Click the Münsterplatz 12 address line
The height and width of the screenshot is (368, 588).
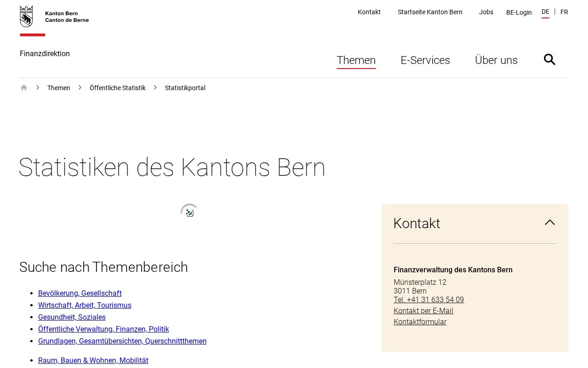420,282
